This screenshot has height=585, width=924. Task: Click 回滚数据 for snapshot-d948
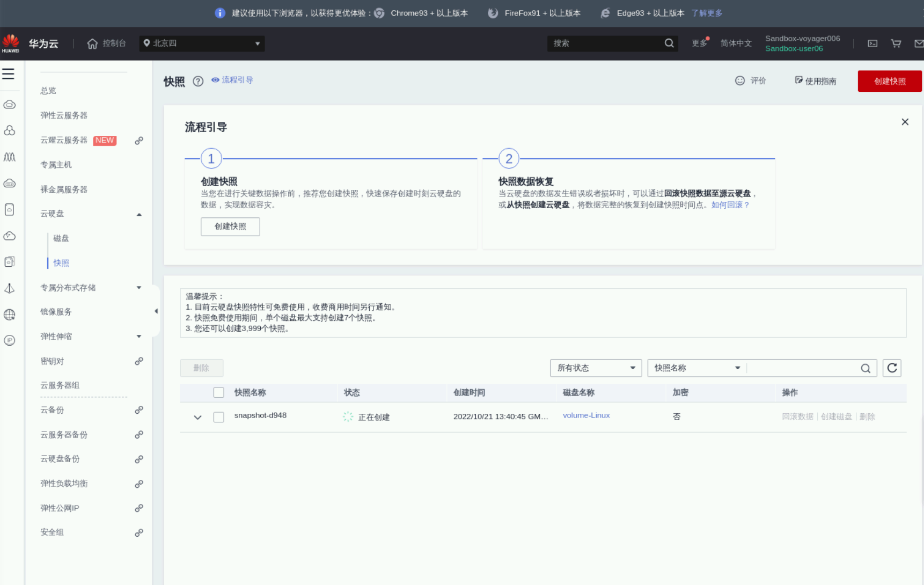click(797, 417)
